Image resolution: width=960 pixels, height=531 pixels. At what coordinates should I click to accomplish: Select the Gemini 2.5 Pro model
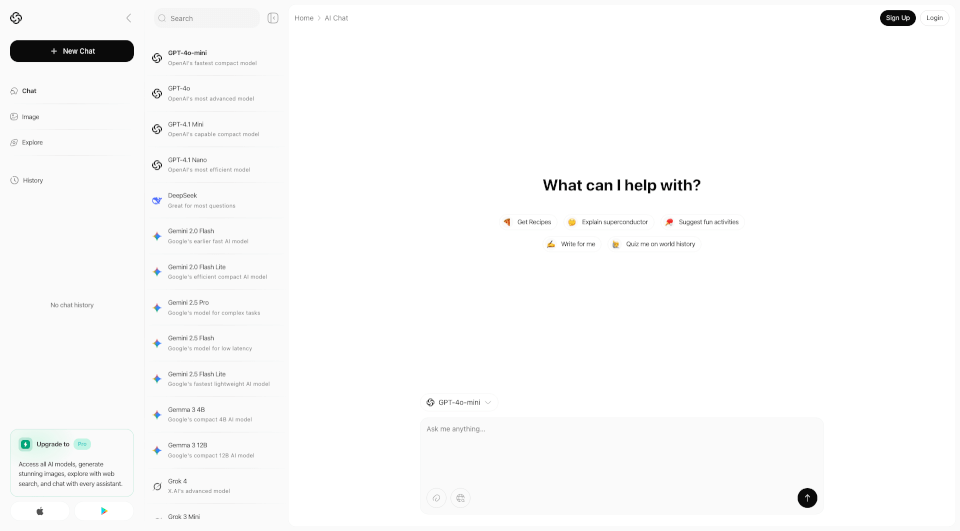coord(215,307)
